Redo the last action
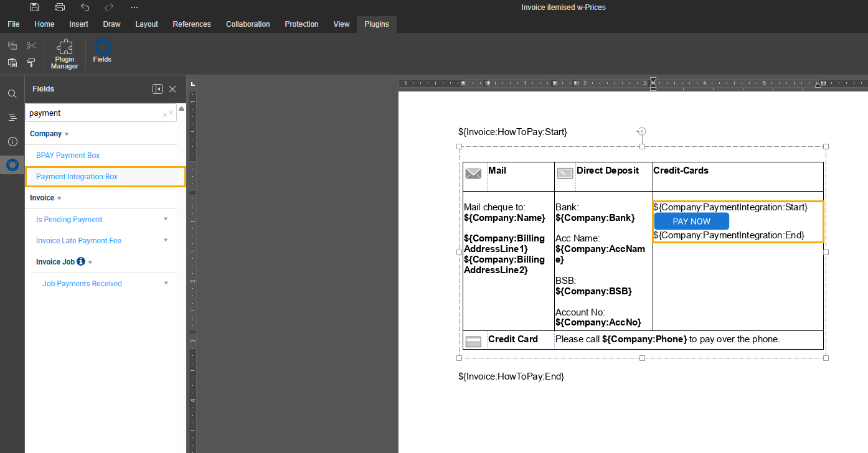Viewport: 868px width, 453px height. point(110,7)
